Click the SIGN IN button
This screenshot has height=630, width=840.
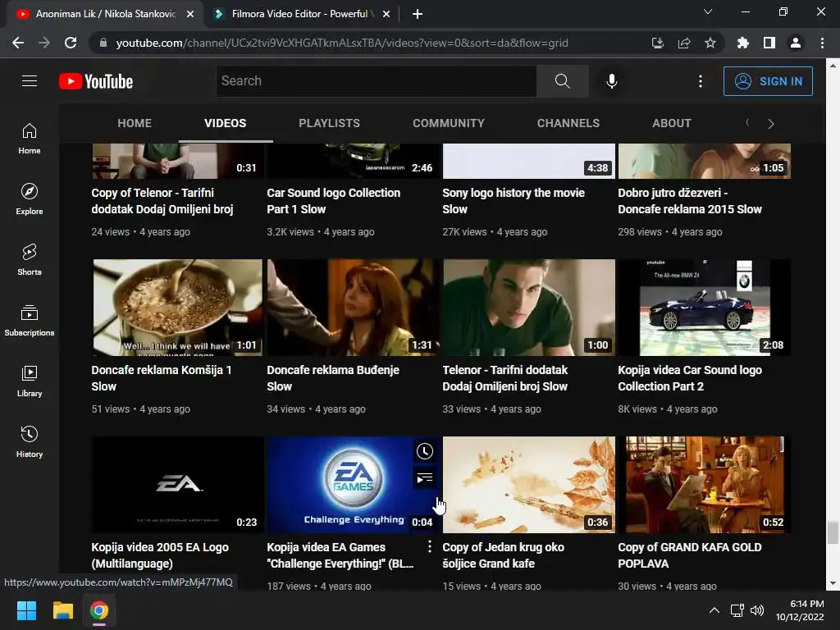(768, 81)
